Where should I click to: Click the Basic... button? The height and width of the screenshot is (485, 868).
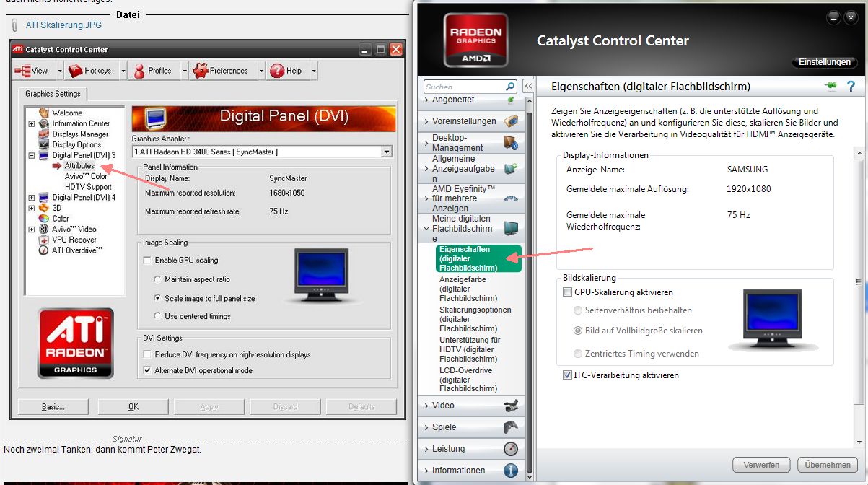[x=53, y=407]
